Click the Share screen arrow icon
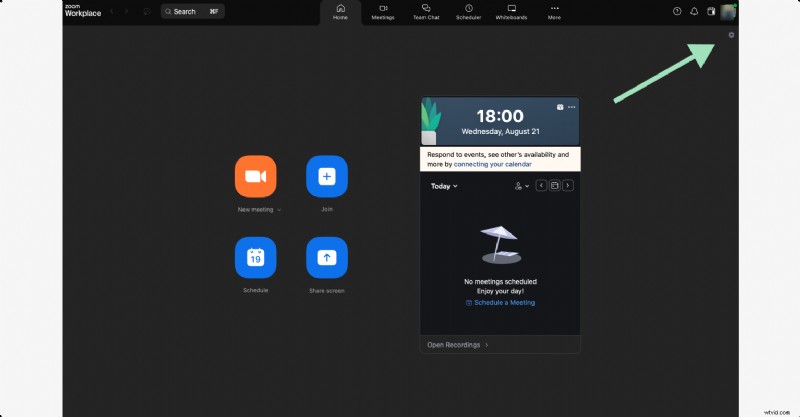Image resolution: width=800 pixels, height=417 pixels. [x=327, y=257]
